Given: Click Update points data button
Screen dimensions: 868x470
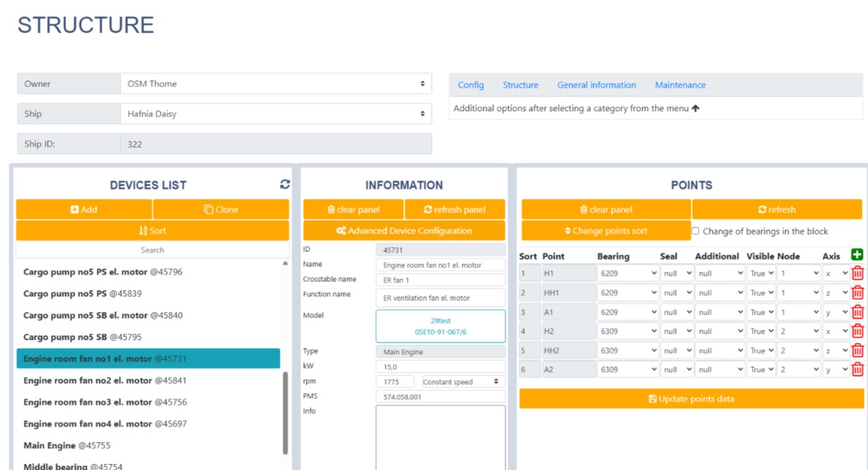Looking at the screenshot, I should pyautogui.click(x=691, y=398).
